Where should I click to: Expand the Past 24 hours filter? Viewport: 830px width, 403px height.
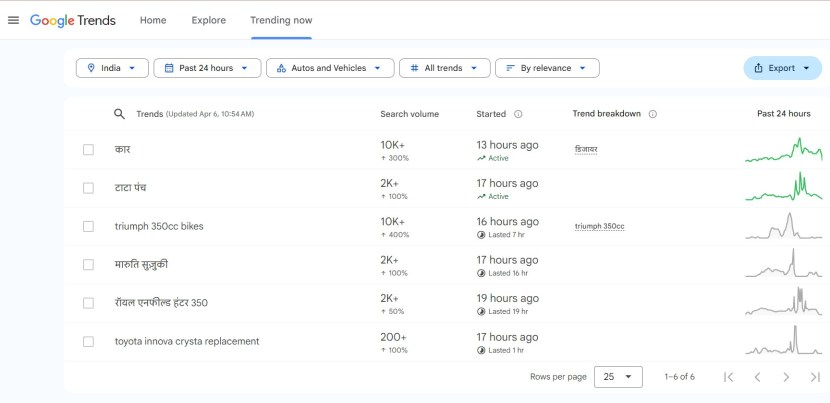pyautogui.click(x=207, y=68)
